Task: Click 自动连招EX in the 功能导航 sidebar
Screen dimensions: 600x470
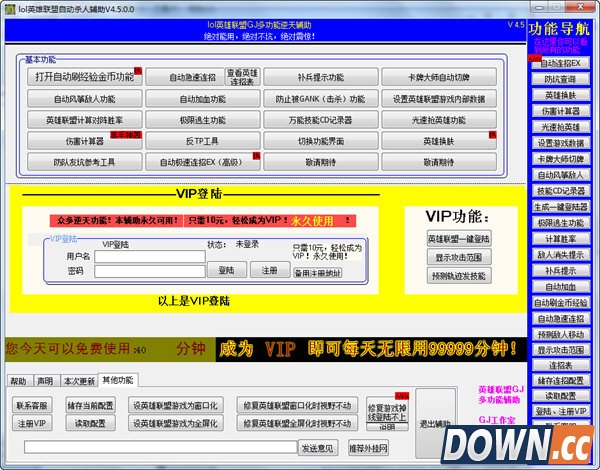Action: pos(561,63)
